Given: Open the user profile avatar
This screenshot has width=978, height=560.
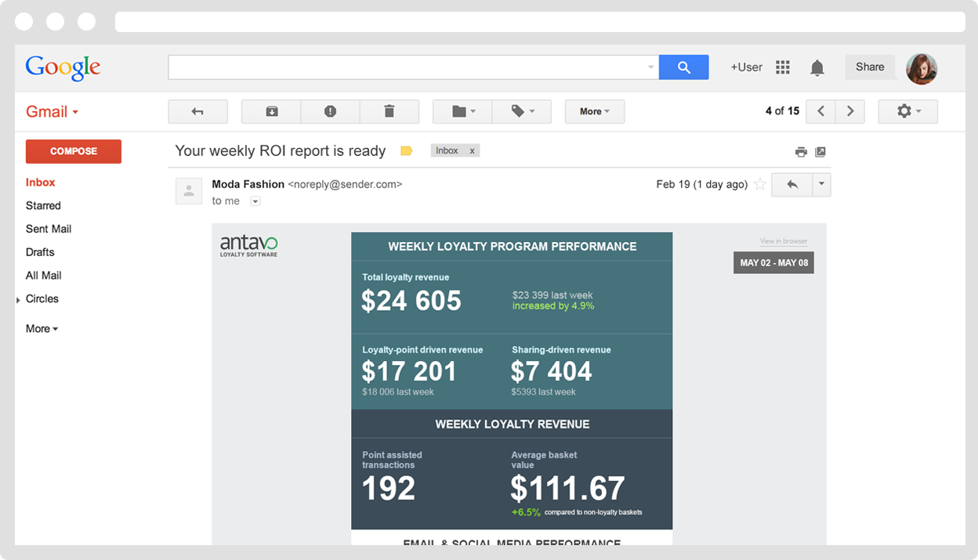Looking at the screenshot, I should 922,68.
